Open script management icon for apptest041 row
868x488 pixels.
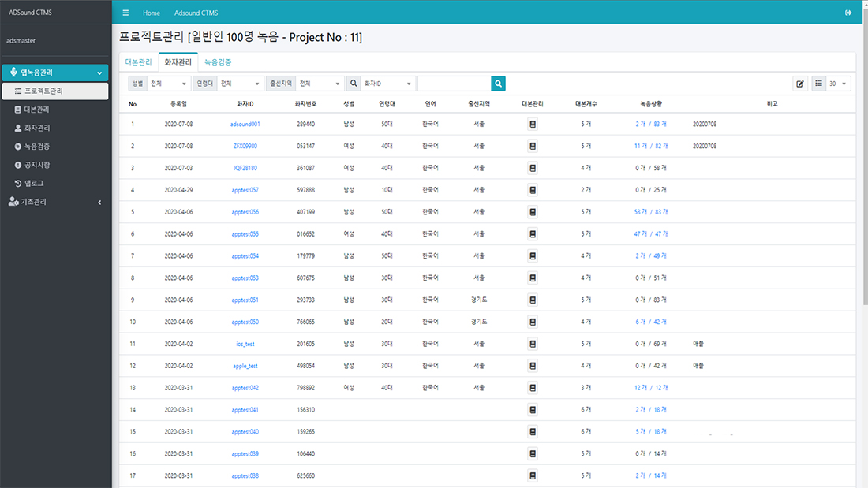[x=533, y=409]
